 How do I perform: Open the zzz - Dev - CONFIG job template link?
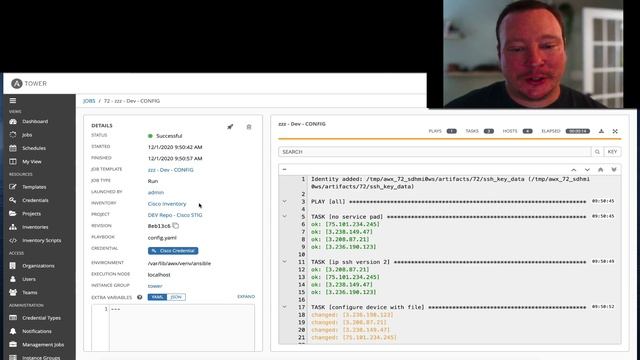[171, 170]
